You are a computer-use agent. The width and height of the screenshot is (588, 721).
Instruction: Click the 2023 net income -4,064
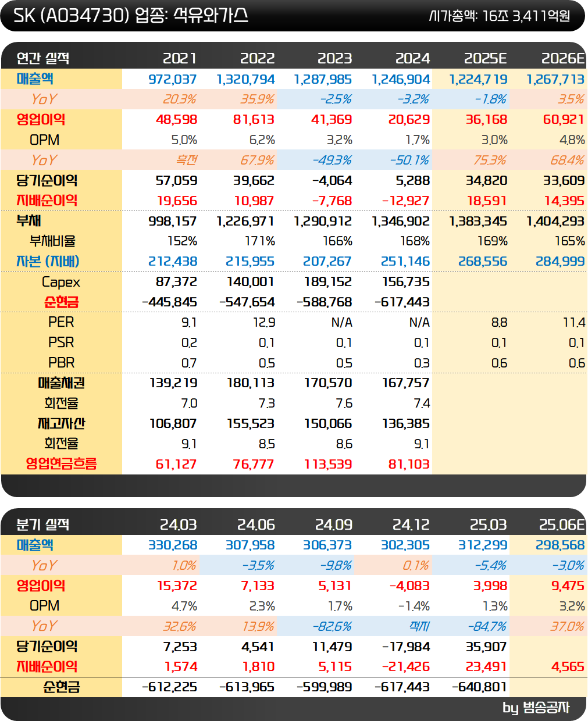point(332,181)
